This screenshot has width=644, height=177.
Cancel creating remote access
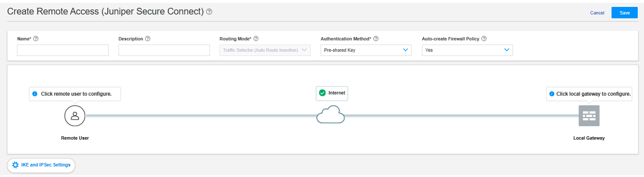tap(597, 13)
